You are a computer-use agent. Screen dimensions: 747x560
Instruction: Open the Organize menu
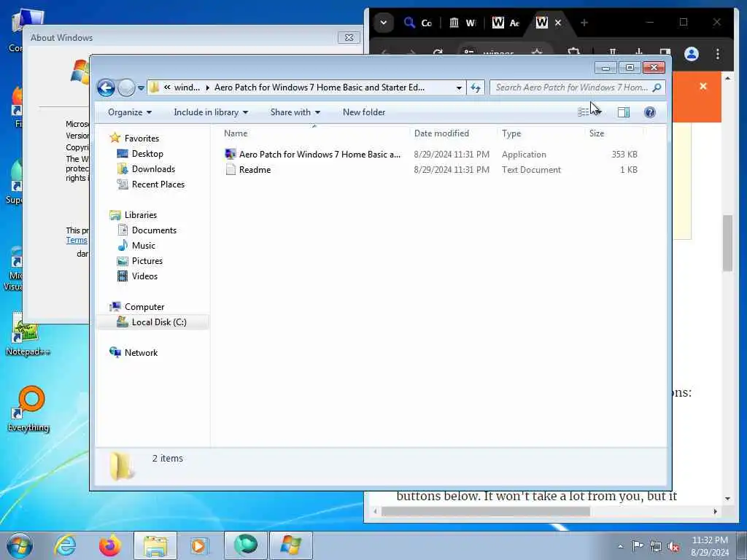130,112
